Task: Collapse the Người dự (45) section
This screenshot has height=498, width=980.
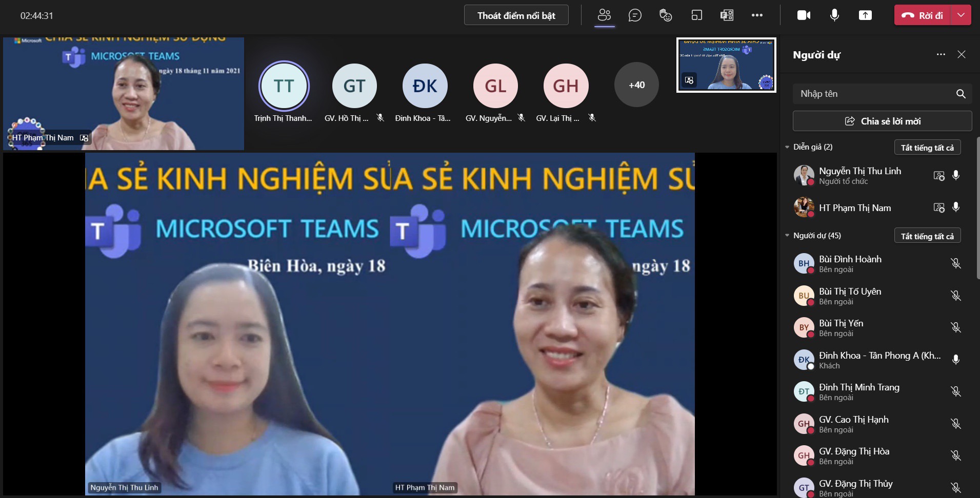Action: (x=787, y=236)
